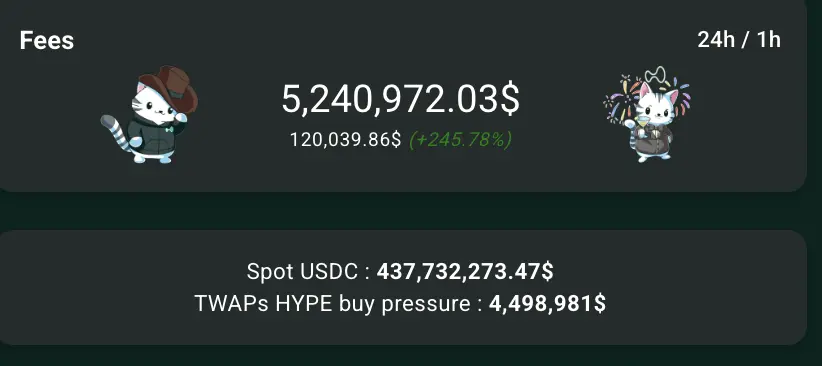
Task: Click the 4,498,981$ buy pressure value
Action: pos(547,304)
